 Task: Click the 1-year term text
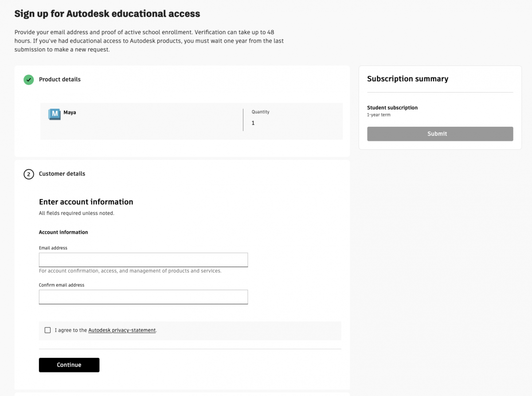(379, 115)
